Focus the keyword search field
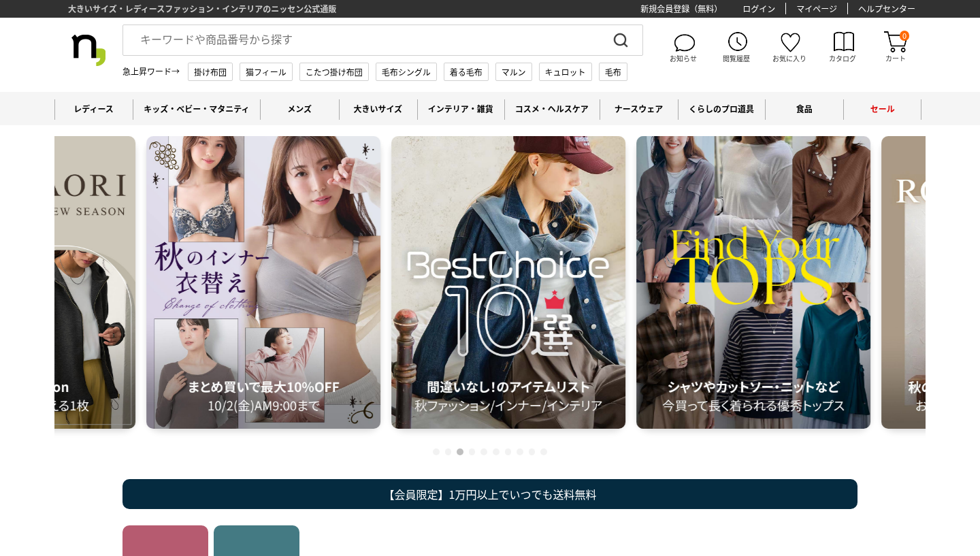980x556 pixels. click(382, 40)
